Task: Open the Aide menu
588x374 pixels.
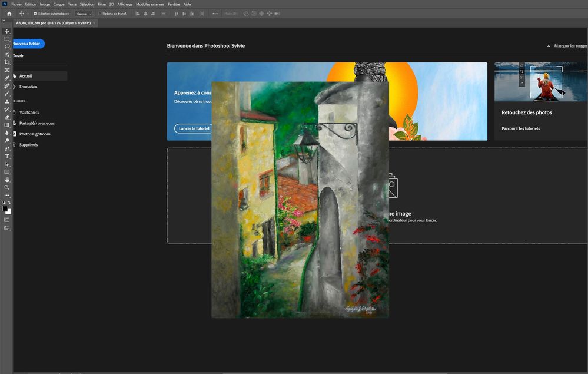Action: (187, 4)
